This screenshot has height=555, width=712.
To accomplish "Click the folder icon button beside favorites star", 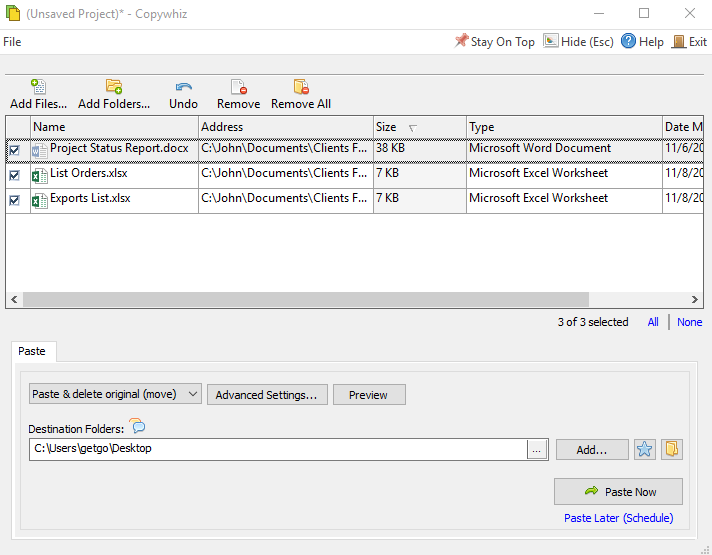I will pos(672,450).
